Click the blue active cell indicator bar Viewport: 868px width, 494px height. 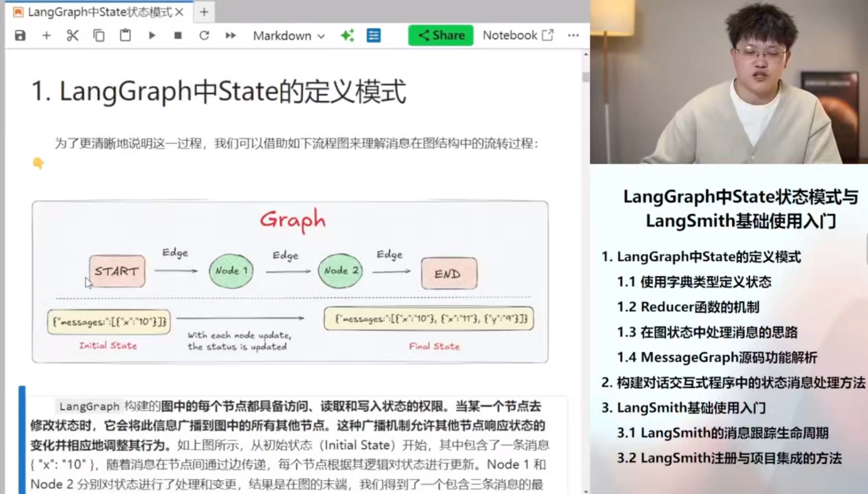[x=22, y=440]
